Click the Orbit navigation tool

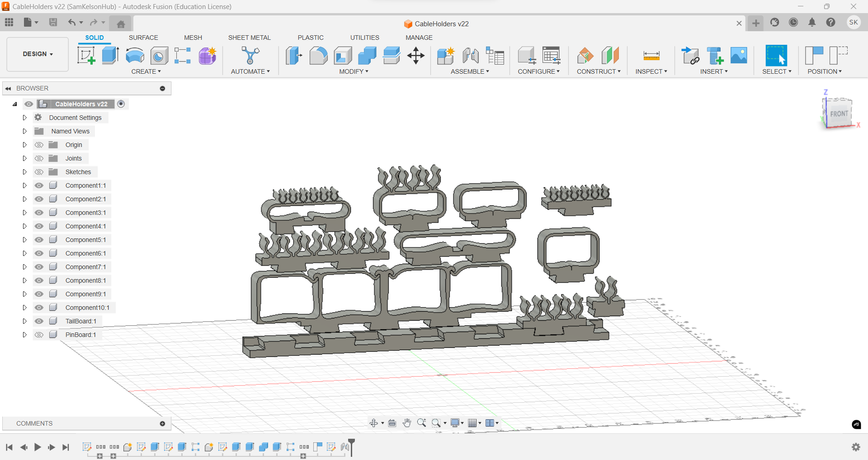point(374,423)
